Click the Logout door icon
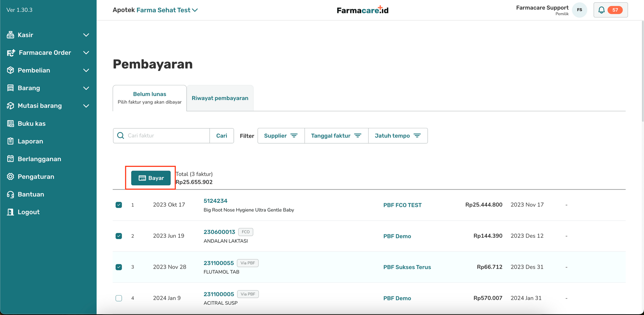This screenshot has width=644, height=315. coord(10,212)
